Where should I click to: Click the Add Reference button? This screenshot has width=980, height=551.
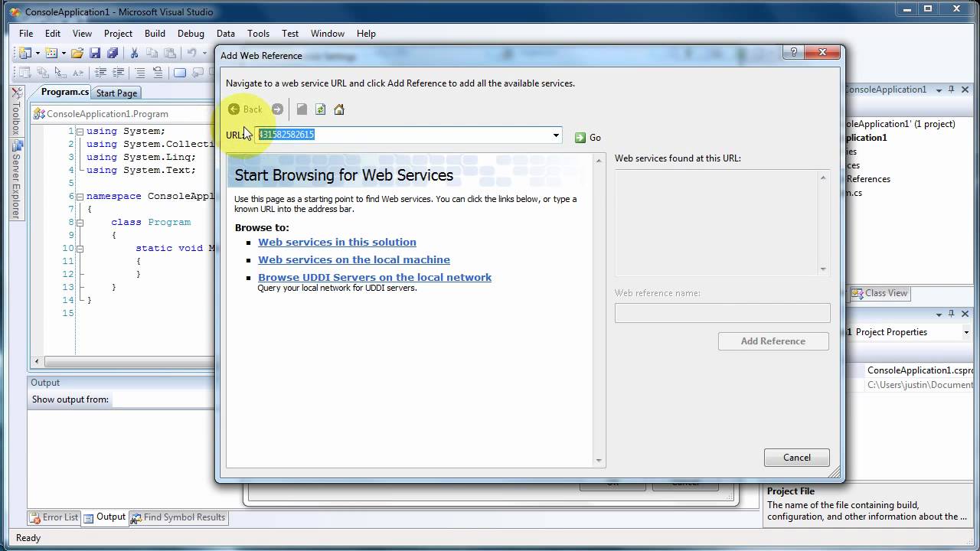773,341
